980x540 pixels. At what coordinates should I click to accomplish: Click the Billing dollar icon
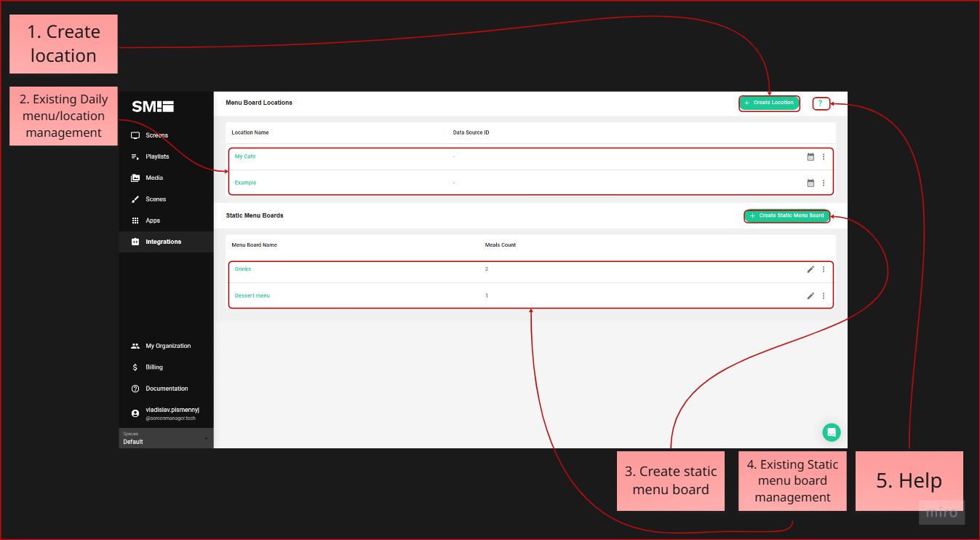click(135, 368)
